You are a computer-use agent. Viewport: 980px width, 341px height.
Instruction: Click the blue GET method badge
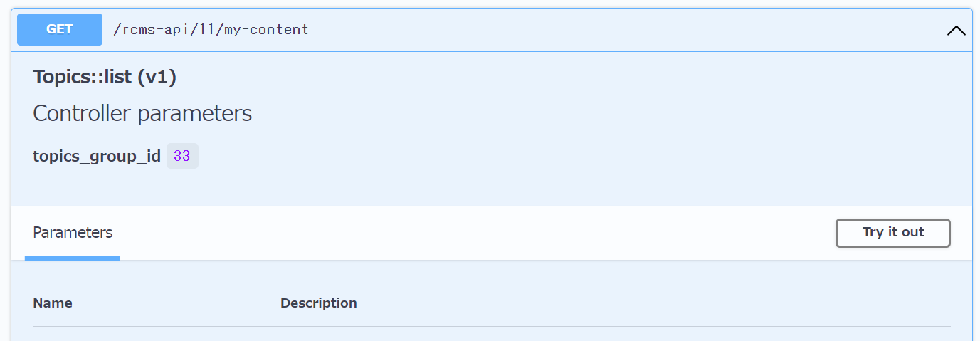pyautogui.click(x=60, y=30)
